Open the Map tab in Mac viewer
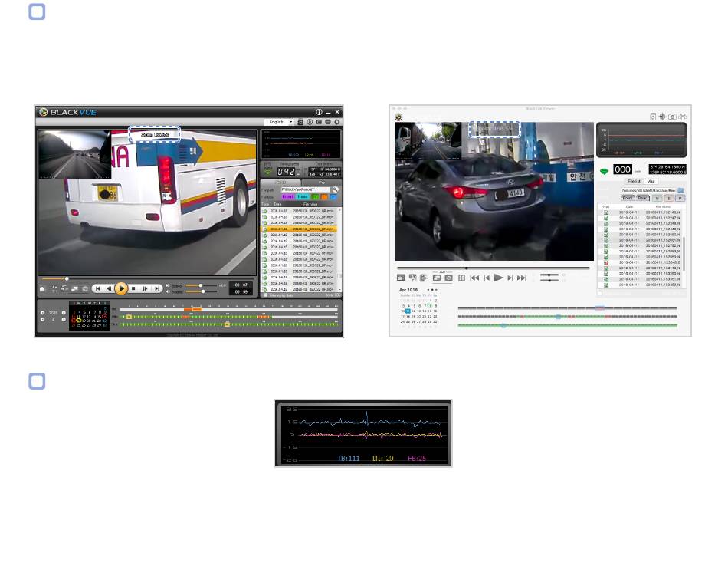 (651, 181)
